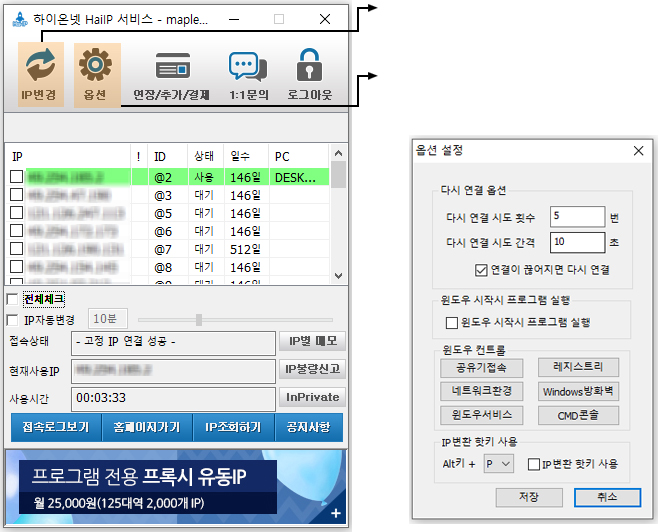Open 연장/추가/결제 card icon
The image size is (659, 532).
pos(173,66)
